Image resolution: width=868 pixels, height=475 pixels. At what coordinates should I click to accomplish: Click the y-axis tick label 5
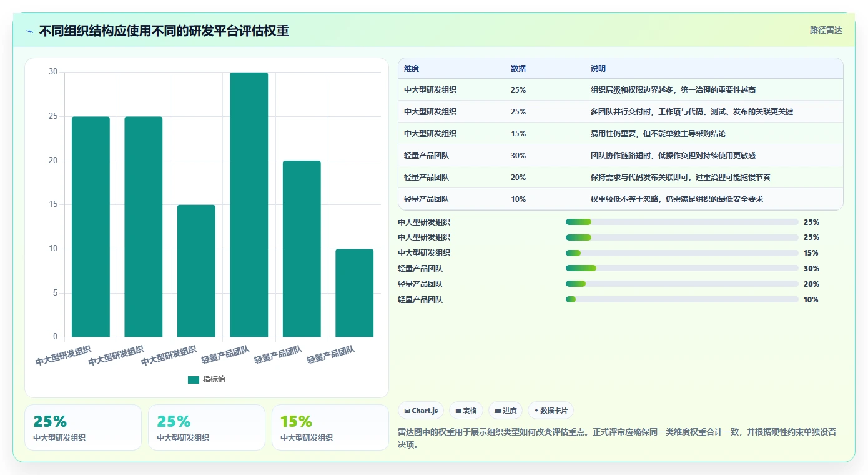(55, 293)
